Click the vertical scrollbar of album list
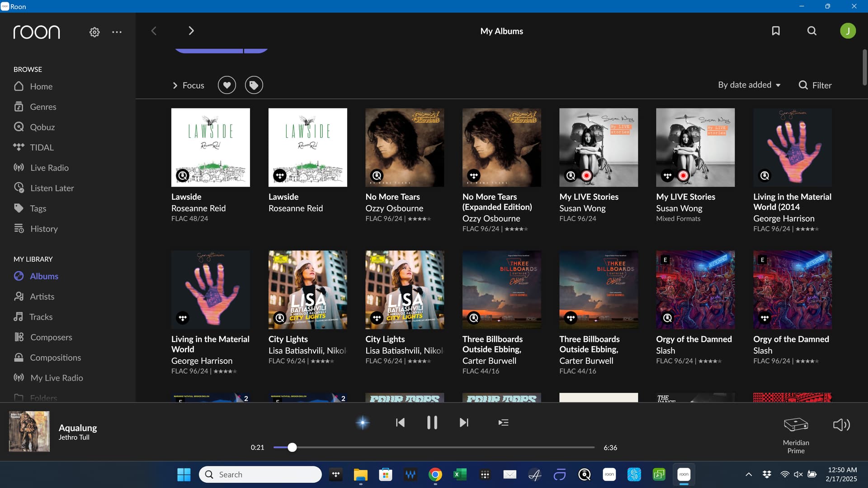This screenshot has width=868, height=488. coord(864,68)
